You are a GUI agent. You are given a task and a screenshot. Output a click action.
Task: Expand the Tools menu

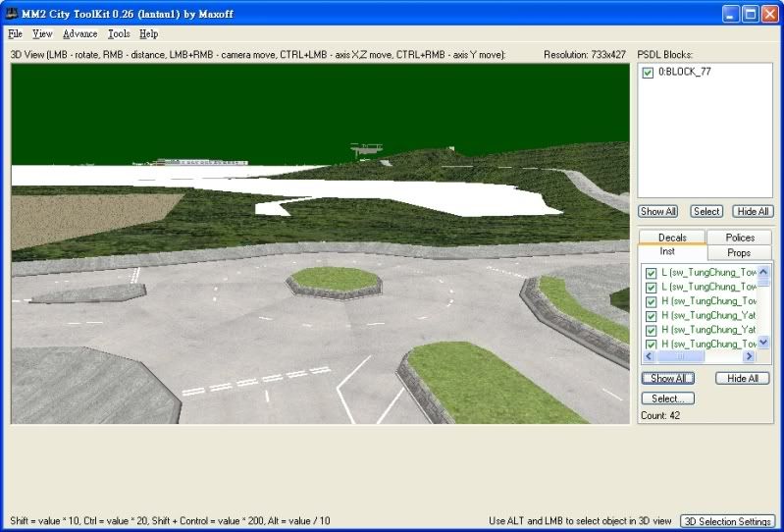tap(118, 33)
